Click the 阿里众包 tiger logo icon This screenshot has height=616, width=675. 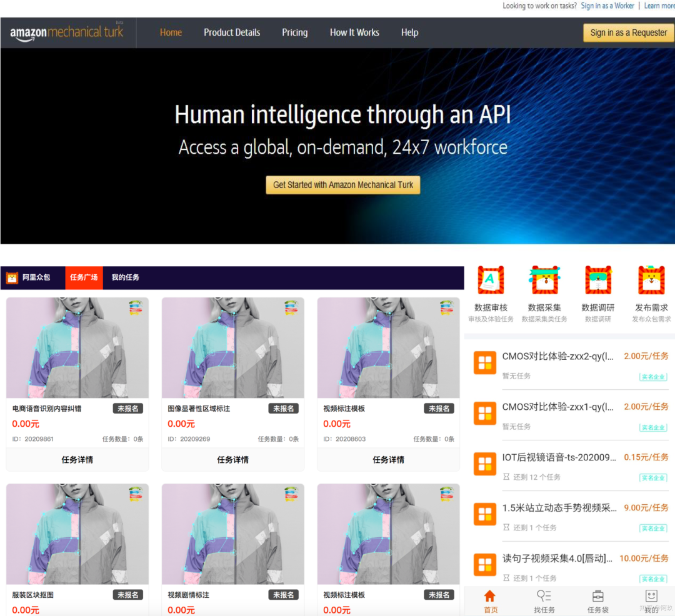tap(12, 277)
